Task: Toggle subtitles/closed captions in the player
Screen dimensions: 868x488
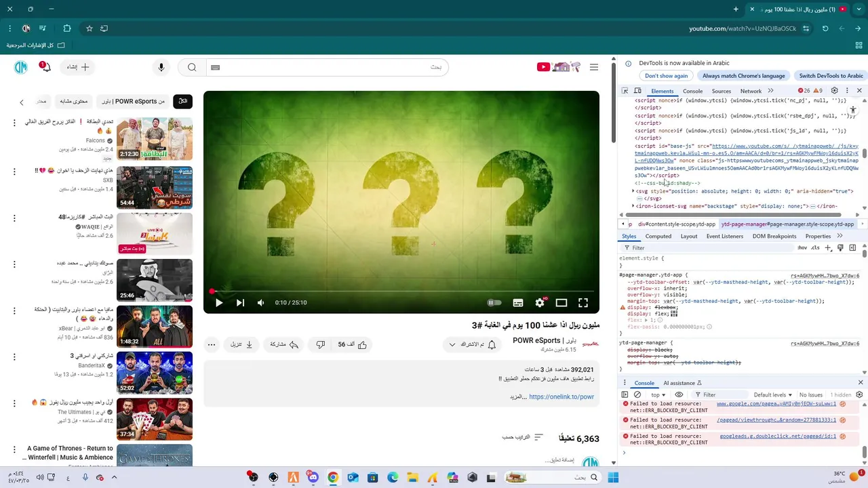Action: 518,303
